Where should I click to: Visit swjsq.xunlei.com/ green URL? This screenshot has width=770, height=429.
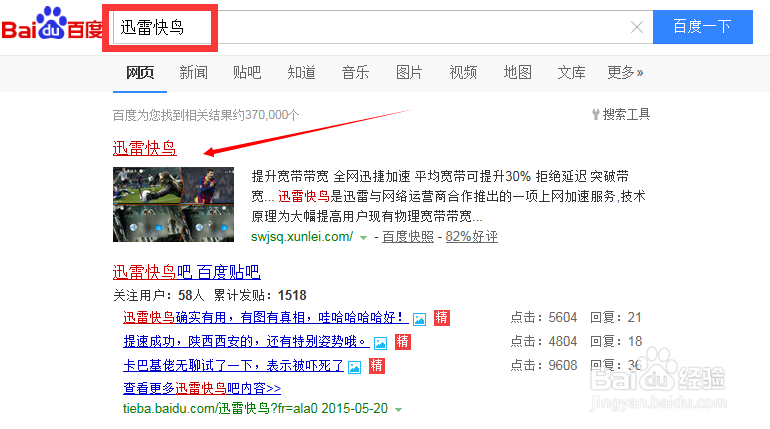click(302, 237)
